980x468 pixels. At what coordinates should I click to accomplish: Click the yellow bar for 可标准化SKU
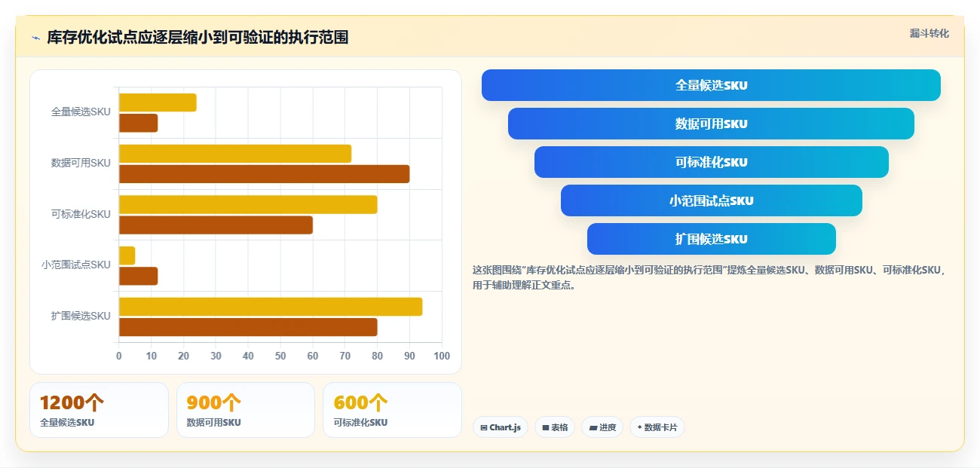click(248, 204)
